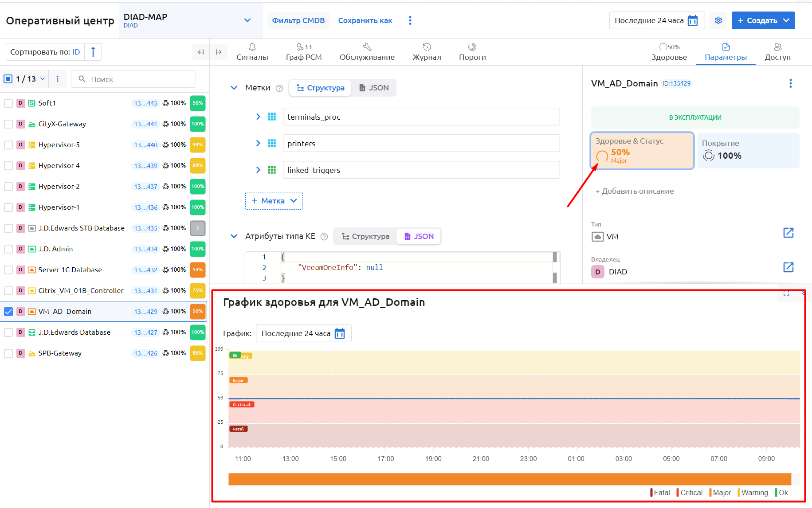The width and height of the screenshot is (812, 508).
Task: Switch to the Сигналы tab
Action: click(x=252, y=52)
